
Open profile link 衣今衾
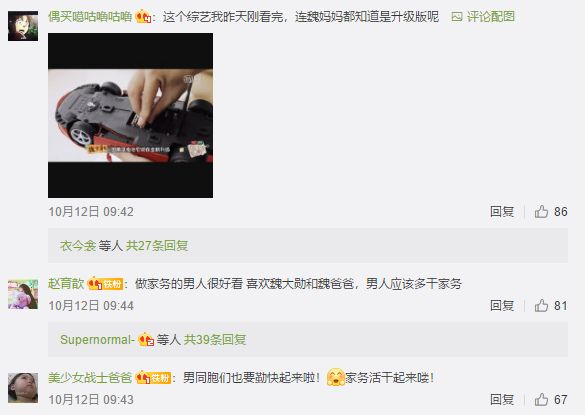click(x=78, y=246)
